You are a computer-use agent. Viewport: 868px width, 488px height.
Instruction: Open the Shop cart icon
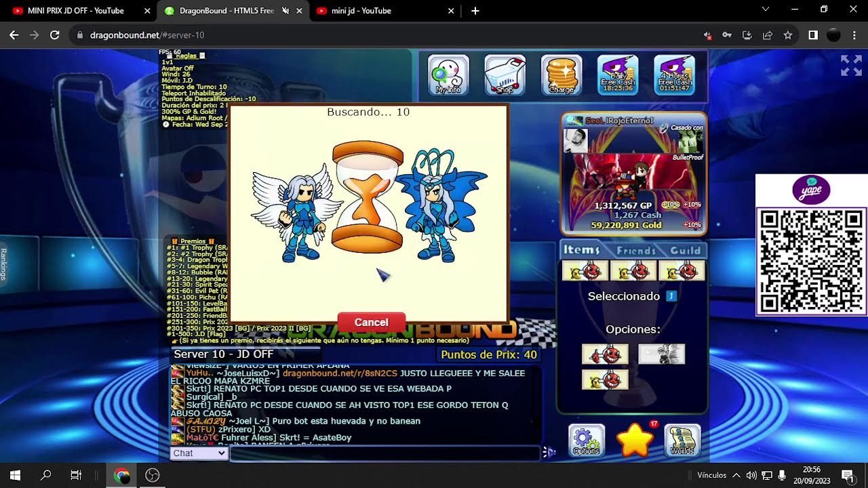point(505,75)
